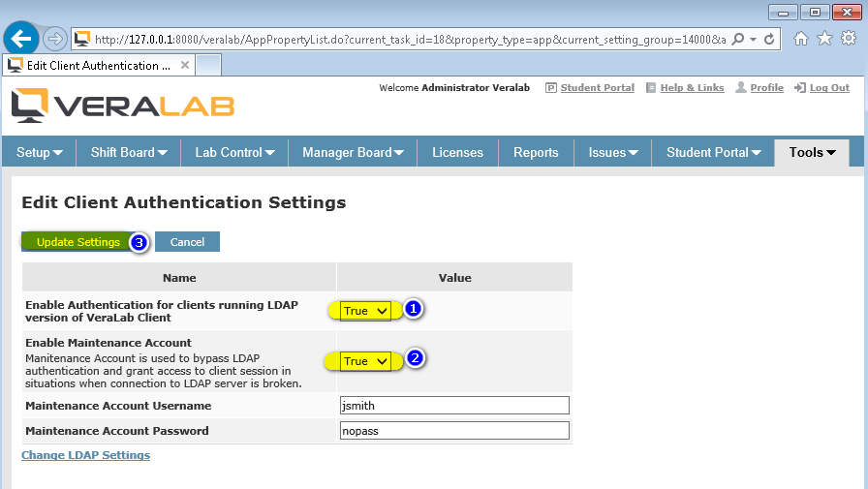868x489 pixels.
Task: Open browser tools gear icon
Action: (x=849, y=38)
